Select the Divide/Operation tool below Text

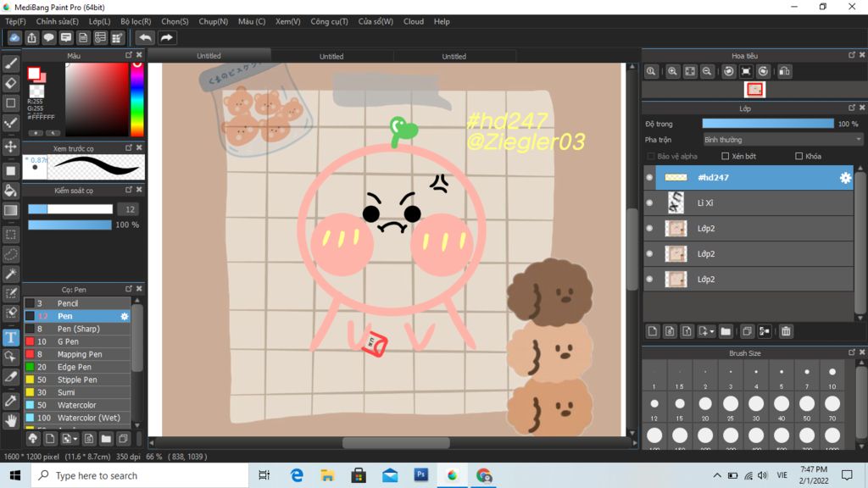10,357
